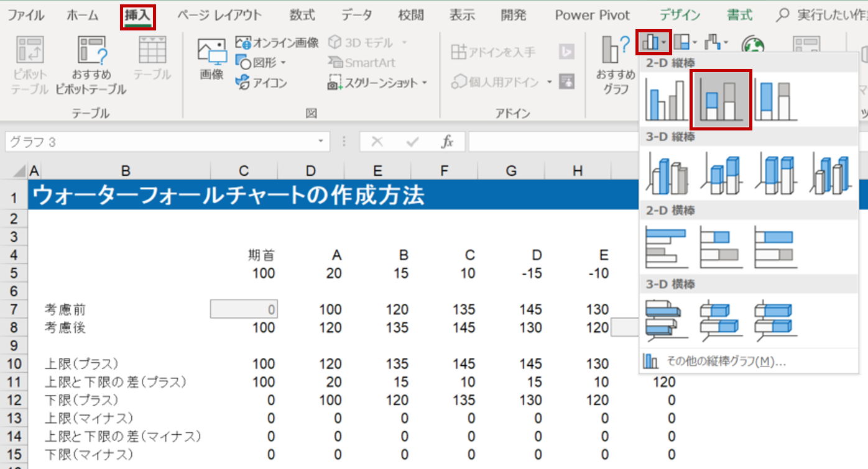The width and height of the screenshot is (868, 469).
Task: Click the 実行したい作業 search box
Action: click(822, 16)
